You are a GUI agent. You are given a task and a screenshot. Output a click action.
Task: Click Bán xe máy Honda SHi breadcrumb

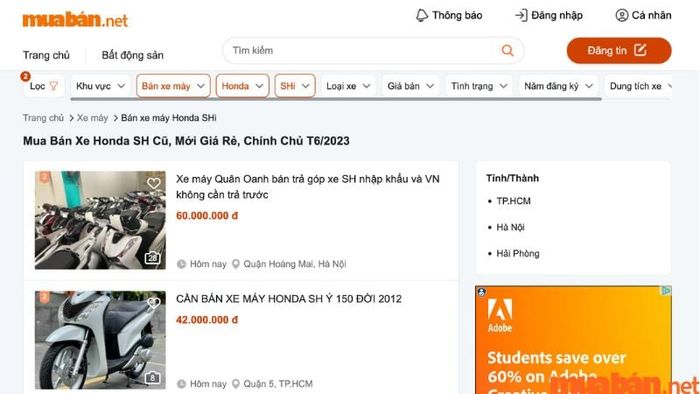tap(169, 118)
